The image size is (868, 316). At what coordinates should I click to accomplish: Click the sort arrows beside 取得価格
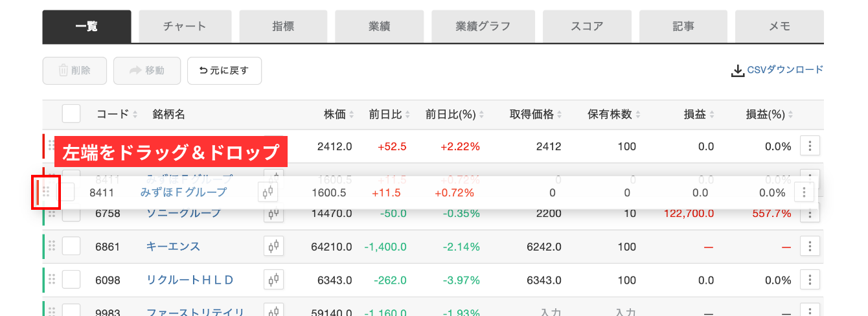pos(560,115)
